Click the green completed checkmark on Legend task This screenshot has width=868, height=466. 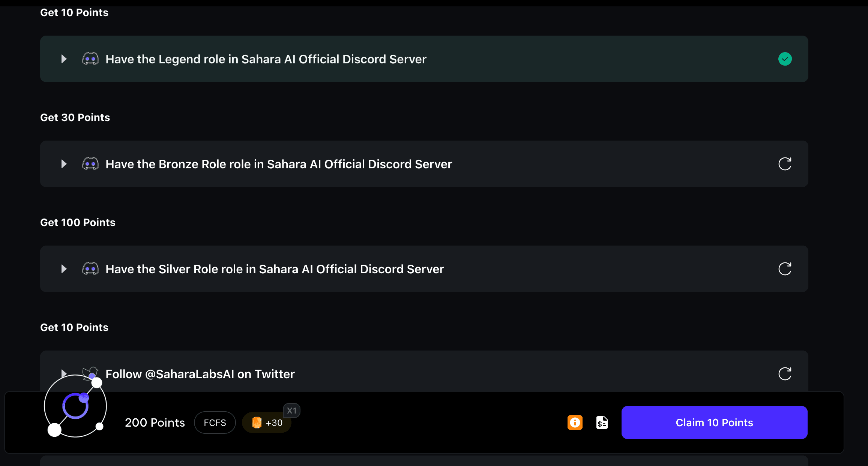click(785, 59)
